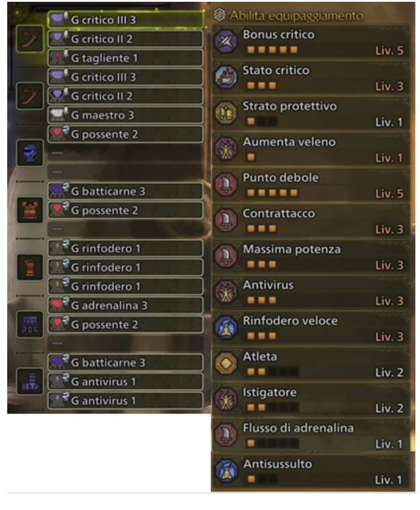Click the Atleta skill icon
The width and height of the screenshot is (420, 510).
point(226,364)
